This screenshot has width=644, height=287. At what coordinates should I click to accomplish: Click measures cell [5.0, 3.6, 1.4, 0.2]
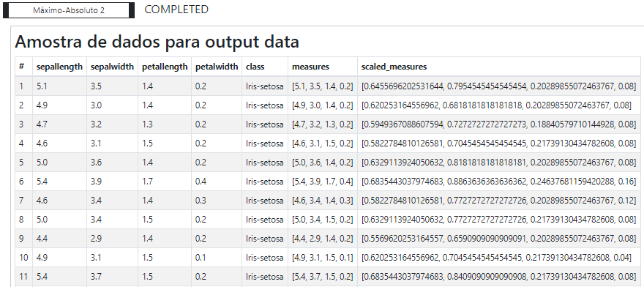323,163
